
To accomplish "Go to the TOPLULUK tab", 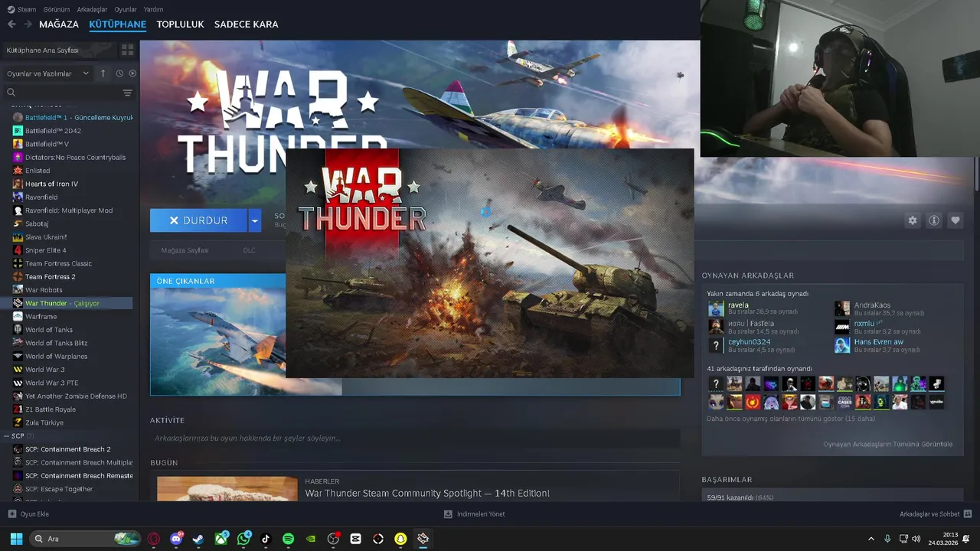I will pyautogui.click(x=180, y=24).
